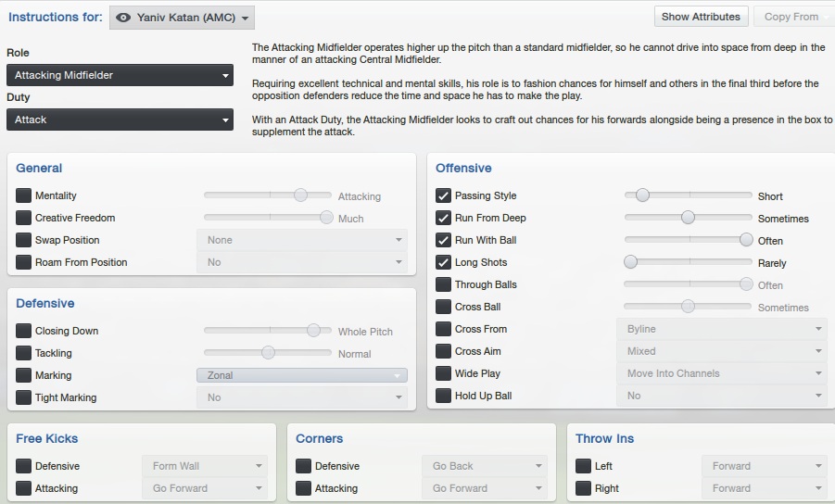Tick the Left throw-ins checkbox
The image size is (835, 504).
583,466
